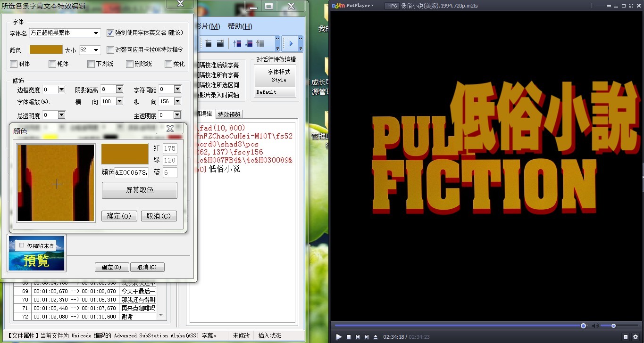The height and width of the screenshot is (343, 644).
Task: Uncheck force English font name option
Action: pyautogui.click(x=110, y=33)
